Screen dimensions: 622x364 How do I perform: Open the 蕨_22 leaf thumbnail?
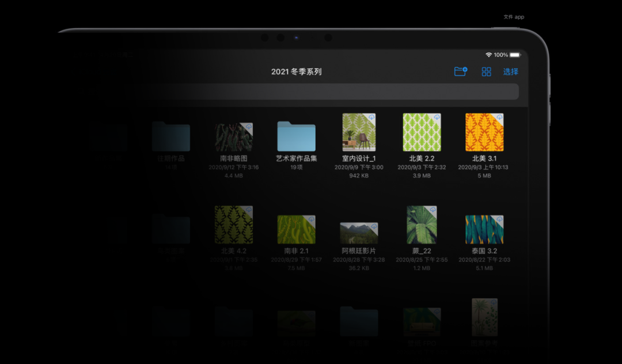coord(422,225)
